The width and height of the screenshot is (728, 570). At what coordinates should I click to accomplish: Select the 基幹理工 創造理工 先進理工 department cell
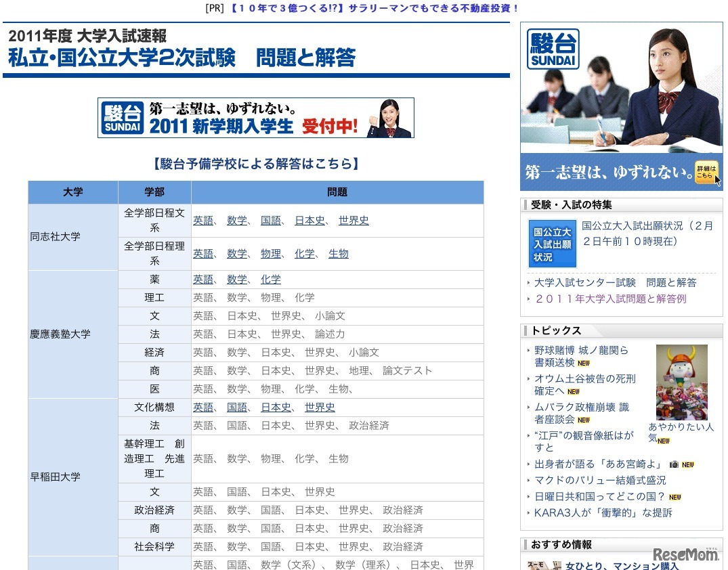tap(154, 458)
